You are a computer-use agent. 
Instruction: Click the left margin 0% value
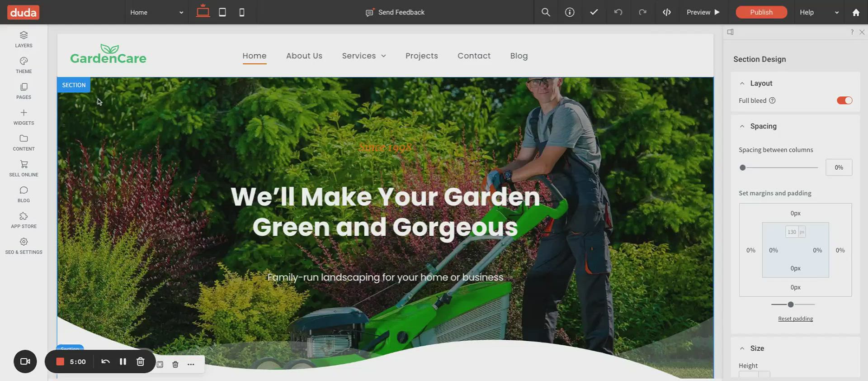tap(750, 250)
